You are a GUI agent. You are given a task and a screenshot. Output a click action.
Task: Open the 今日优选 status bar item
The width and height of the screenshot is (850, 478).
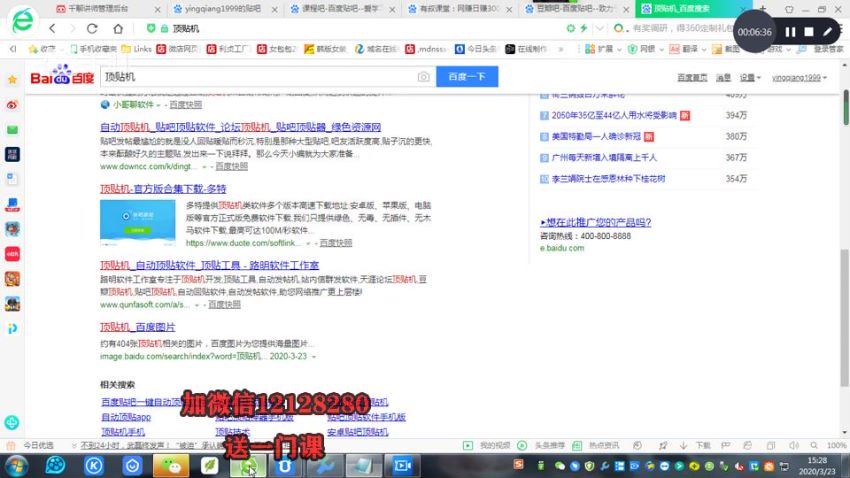point(31,445)
